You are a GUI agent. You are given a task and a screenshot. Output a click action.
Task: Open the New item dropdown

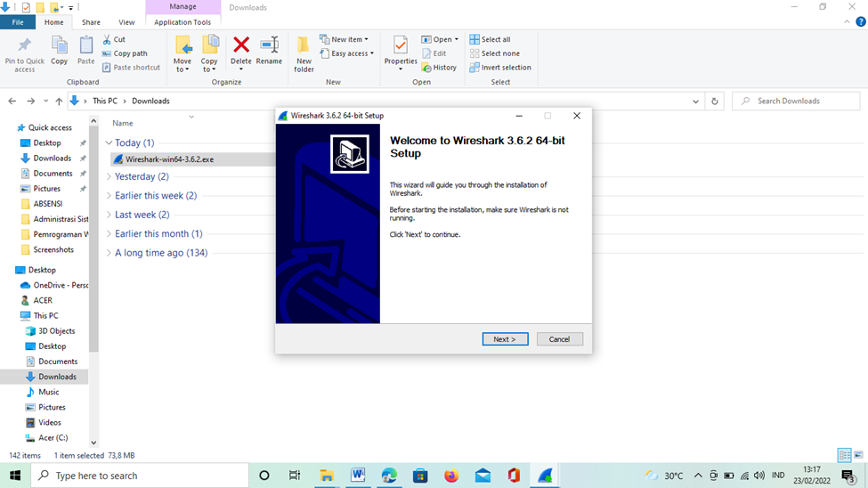pos(344,39)
